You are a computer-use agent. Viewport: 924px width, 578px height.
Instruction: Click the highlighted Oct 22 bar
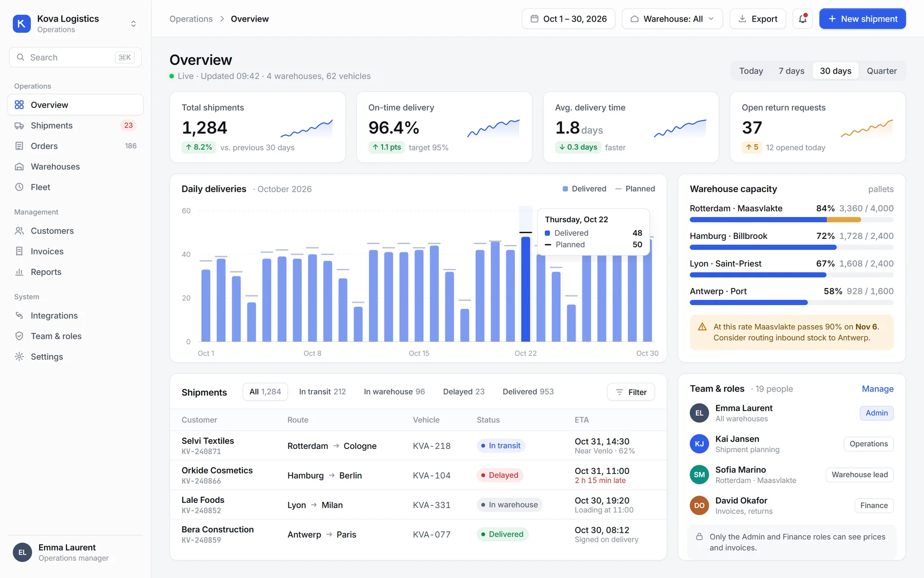526,289
